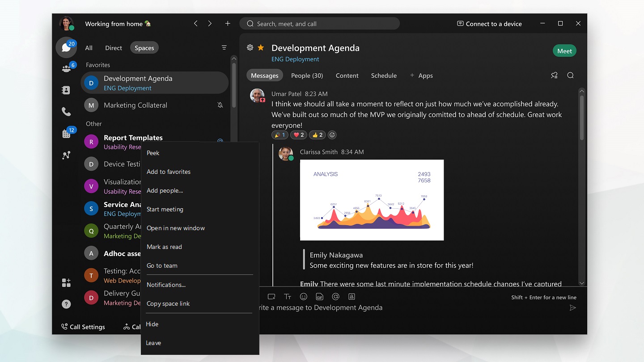Viewport: 644px width, 362px height.
Task: Open the ENG Deployment link under the space title
Action: coord(295,59)
